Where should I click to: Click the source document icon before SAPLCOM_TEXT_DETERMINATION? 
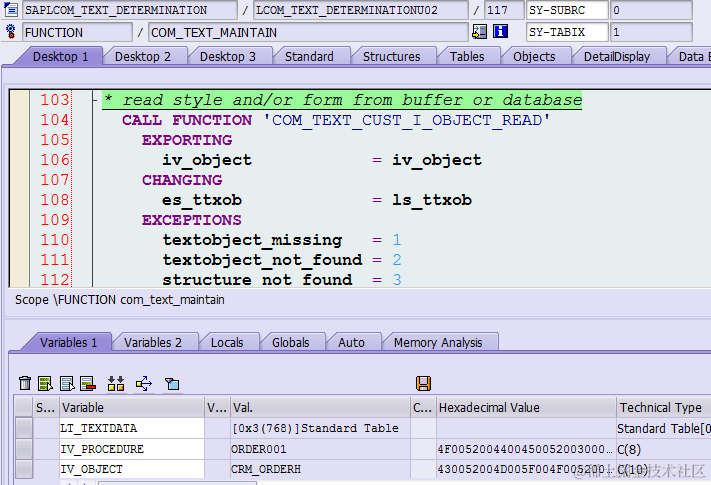10,9
